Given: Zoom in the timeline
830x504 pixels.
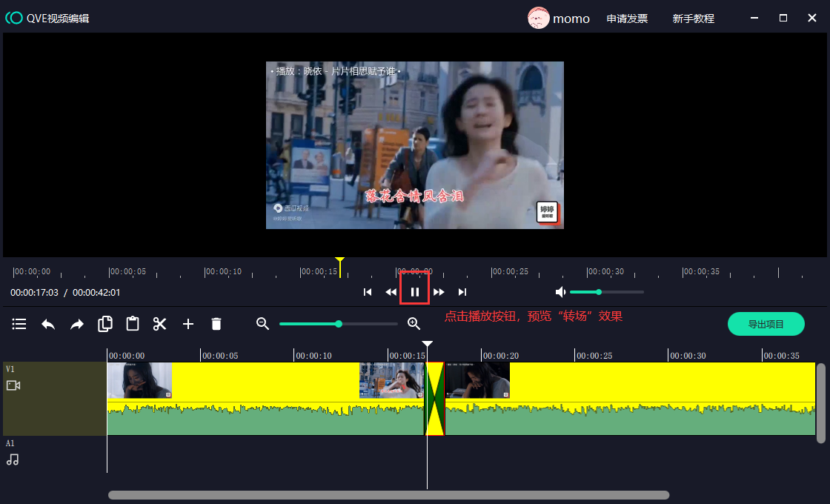Looking at the screenshot, I should coord(414,324).
